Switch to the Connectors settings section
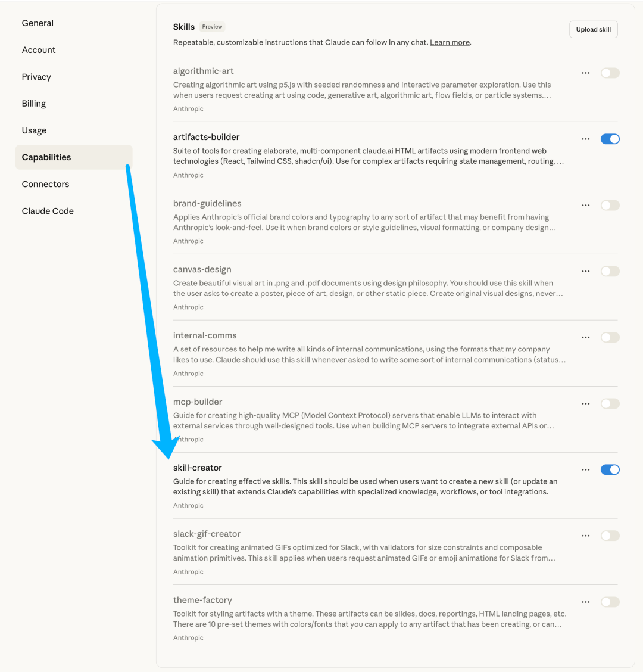Image resolution: width=643 pixels, height=672 pixels. pyautogui.click(x=45, y=184)
